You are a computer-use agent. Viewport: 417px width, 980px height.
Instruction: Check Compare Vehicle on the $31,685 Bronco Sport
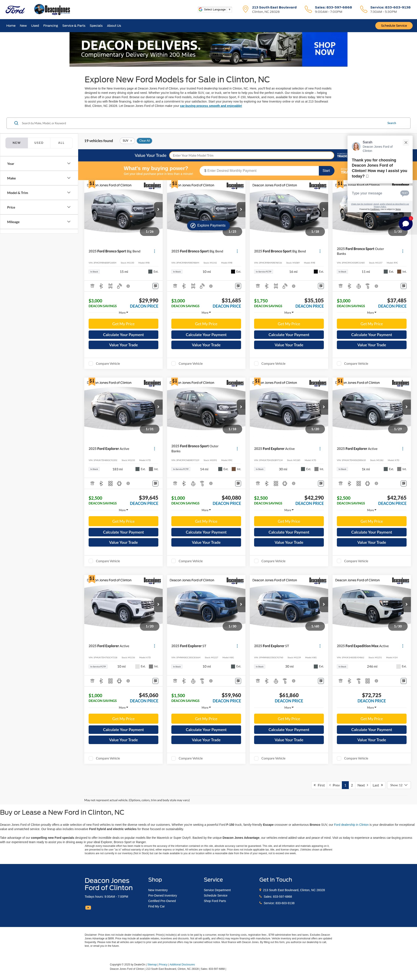[174, 364]
